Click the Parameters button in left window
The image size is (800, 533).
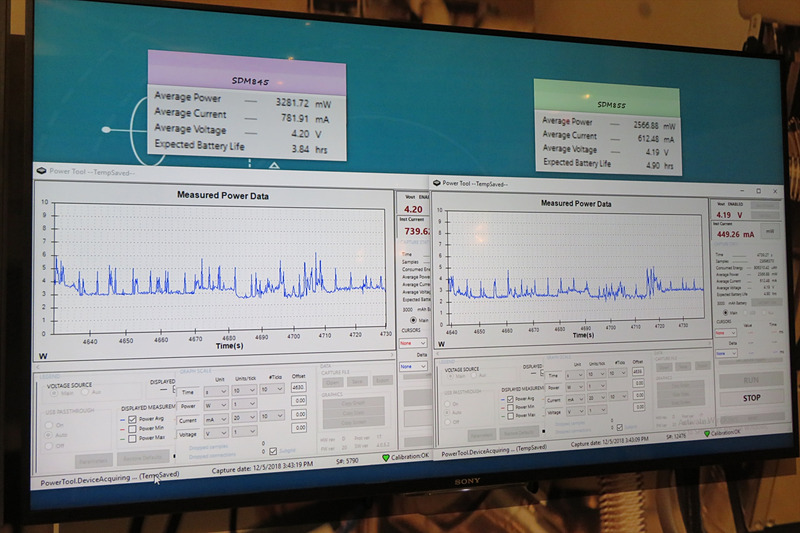coord(94,461)
